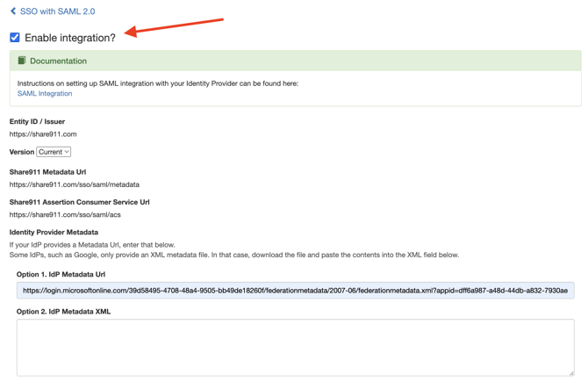
Task: Click the Share911 Metadata Url label
Action: 47,172
